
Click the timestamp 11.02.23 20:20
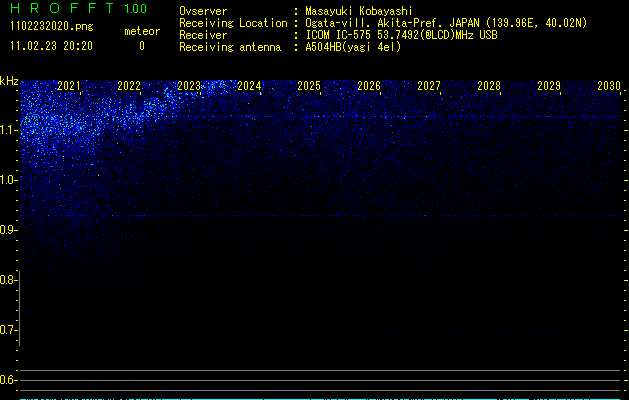tap(51, 46)
